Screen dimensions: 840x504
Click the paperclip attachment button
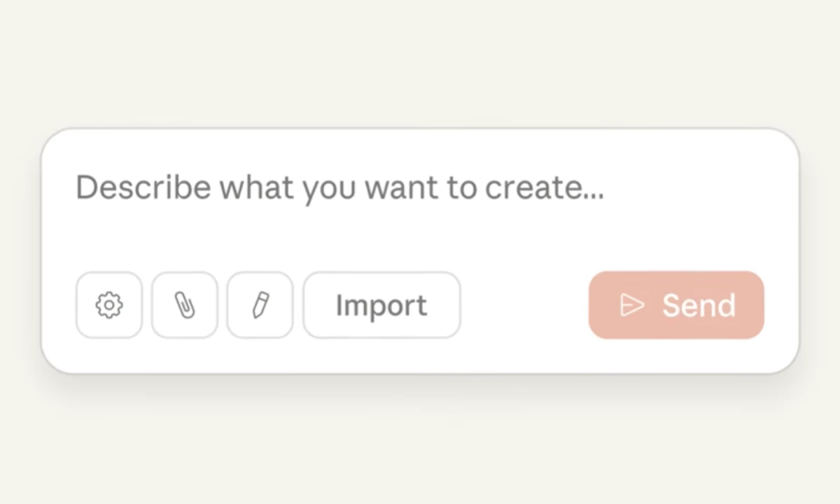pyautogui.click(x=185, y=305)
